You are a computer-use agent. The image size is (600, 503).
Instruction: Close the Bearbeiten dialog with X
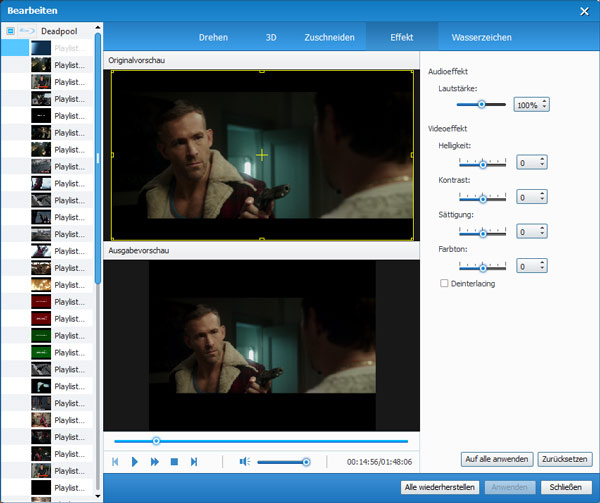584,10
